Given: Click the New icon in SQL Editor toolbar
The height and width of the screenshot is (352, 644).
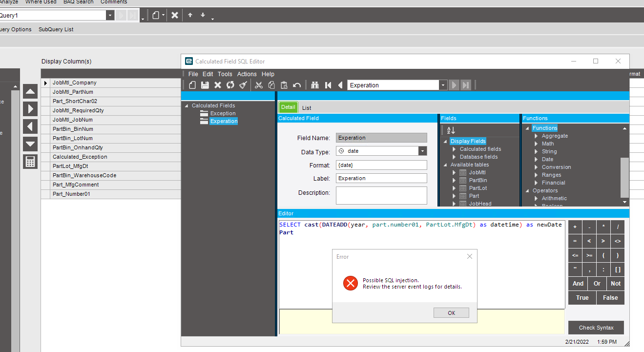Looking at the screenshot, I should (x=192, y=85).
